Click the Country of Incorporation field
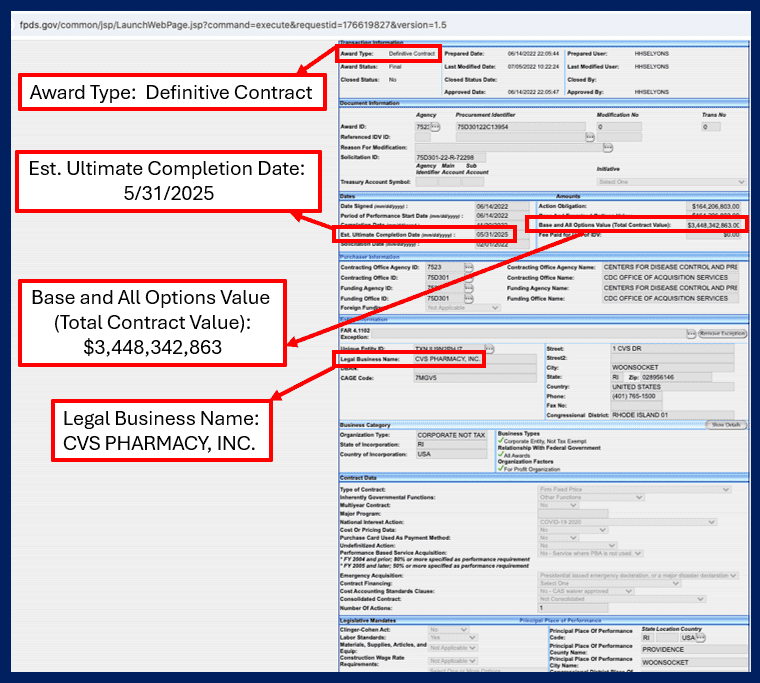 pyautogui.click(x=452, y=454)
